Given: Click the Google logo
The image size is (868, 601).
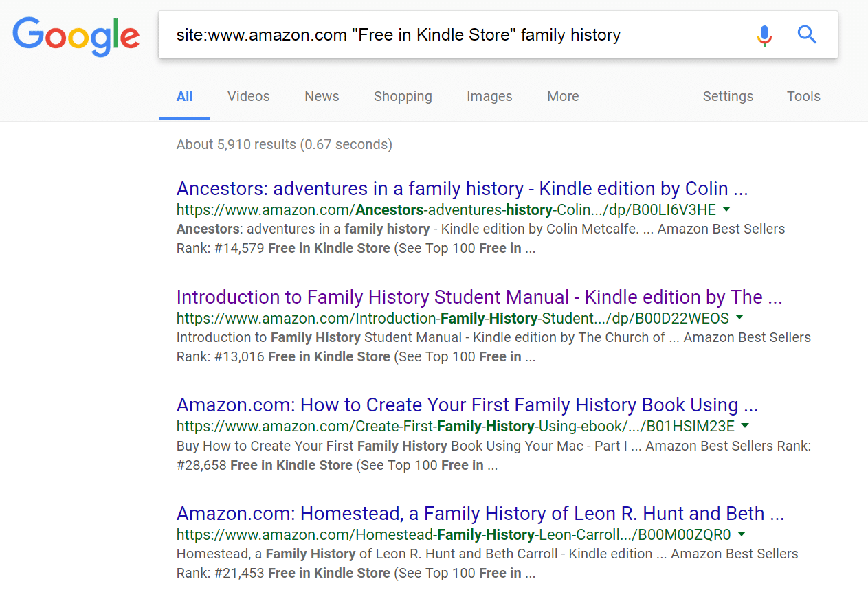Looking at the screenshot, I should click(76, 36).
